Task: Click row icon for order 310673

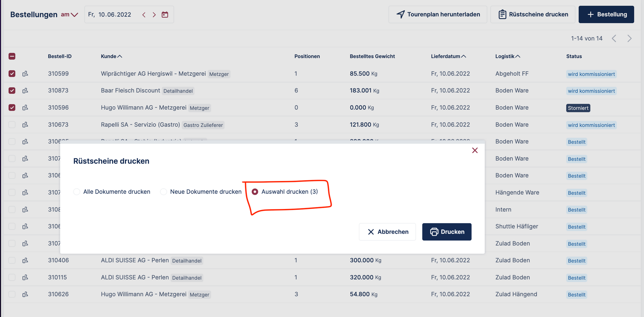Action: pos(25,125)
